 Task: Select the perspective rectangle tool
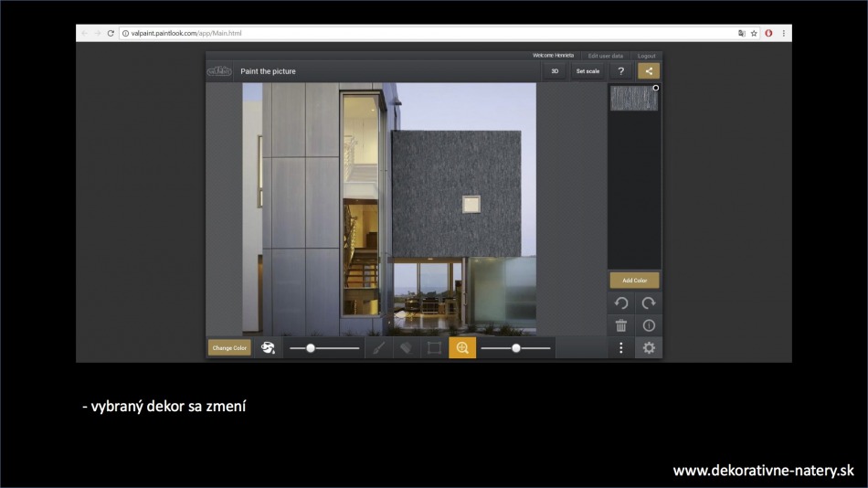point(434,348)
